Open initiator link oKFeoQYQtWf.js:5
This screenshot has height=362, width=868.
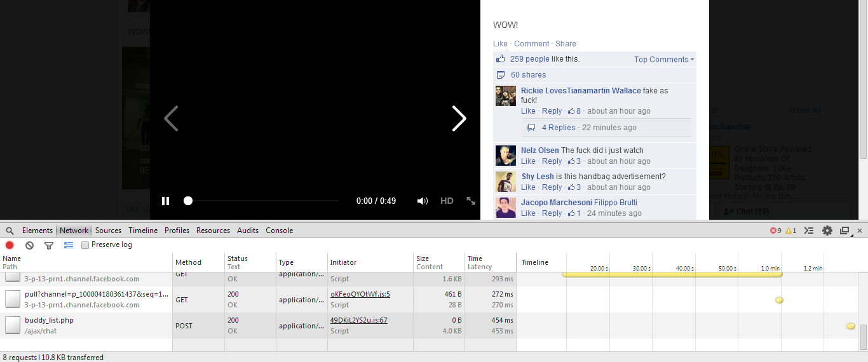360,294
